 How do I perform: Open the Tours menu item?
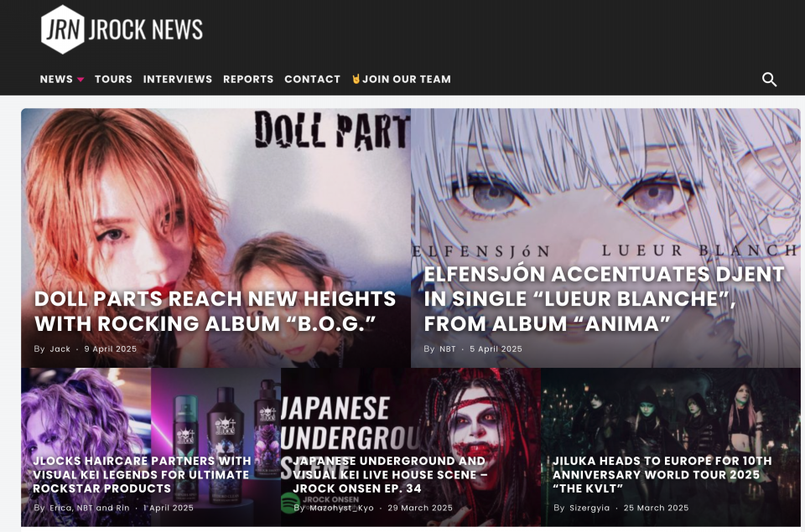113,79
